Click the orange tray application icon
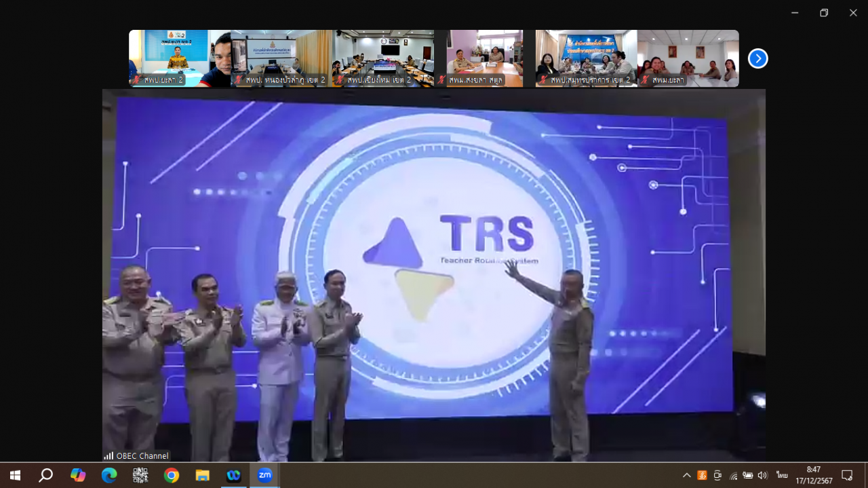868x488 pixels. pos(702,475)
